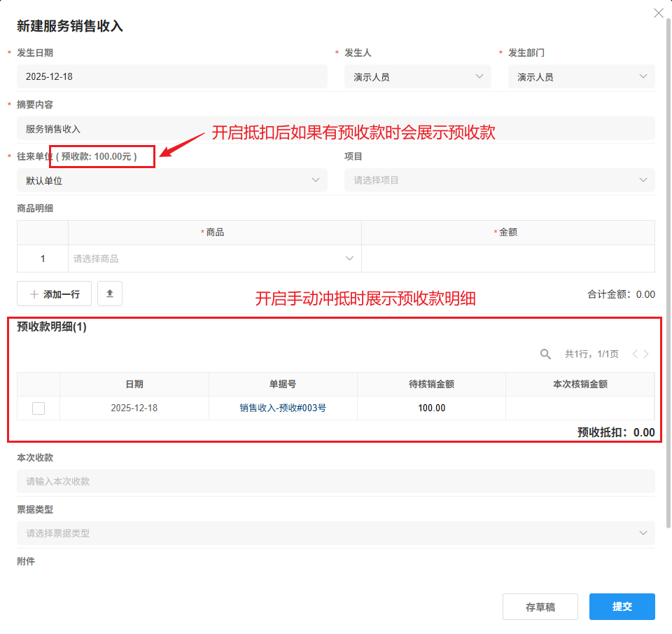
Task: Select the 发生日期 date field
Action: pos(171,76)
